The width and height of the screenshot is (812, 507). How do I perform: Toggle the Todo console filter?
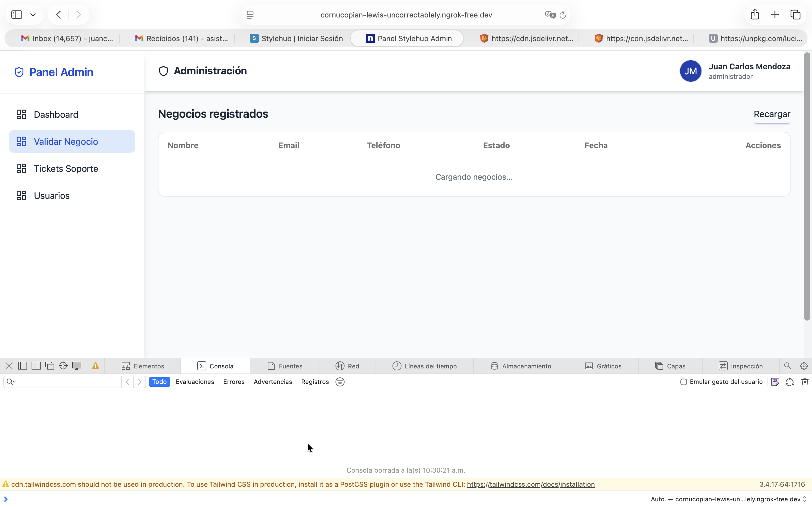coord(159,382)
